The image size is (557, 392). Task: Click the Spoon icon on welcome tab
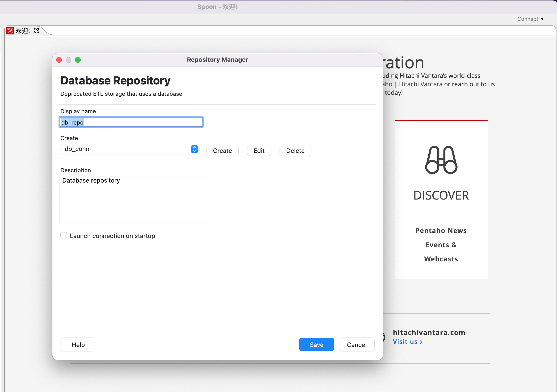point(10,31)
